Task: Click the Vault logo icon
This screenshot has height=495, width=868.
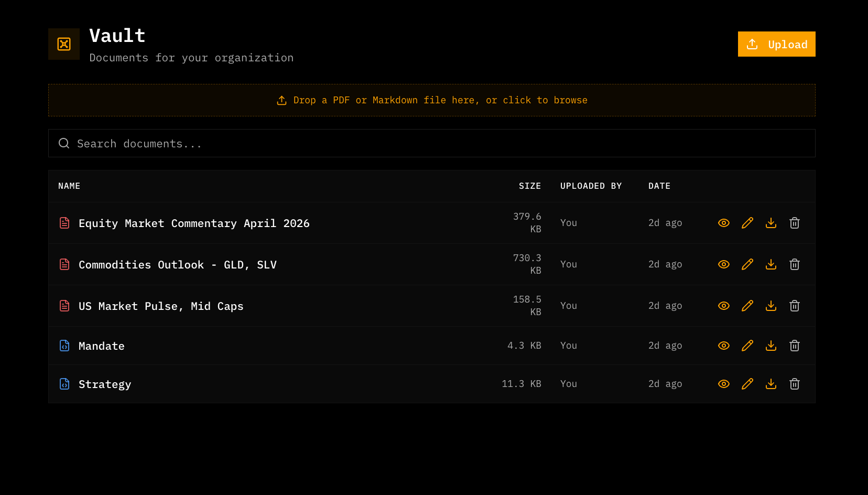Action: coord(64,44)
